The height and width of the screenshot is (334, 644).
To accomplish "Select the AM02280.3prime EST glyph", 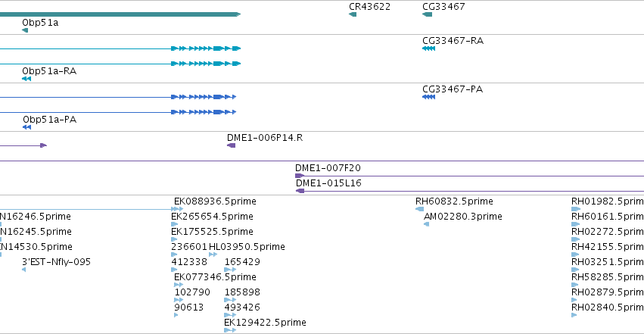I will coord(426,224).
